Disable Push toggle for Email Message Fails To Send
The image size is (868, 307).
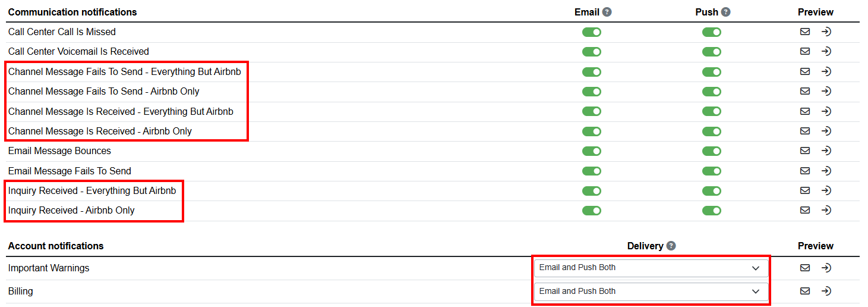pos(712,171)
